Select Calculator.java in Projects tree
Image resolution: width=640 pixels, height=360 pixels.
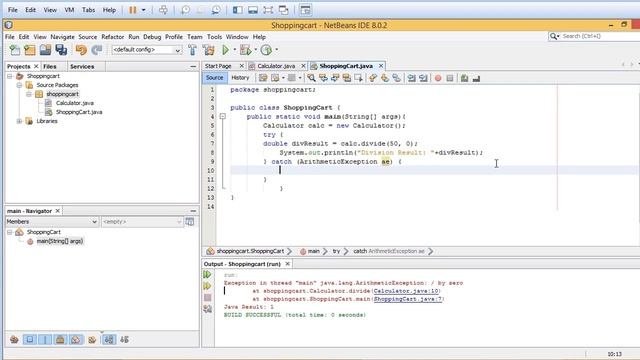click(75, 103)
